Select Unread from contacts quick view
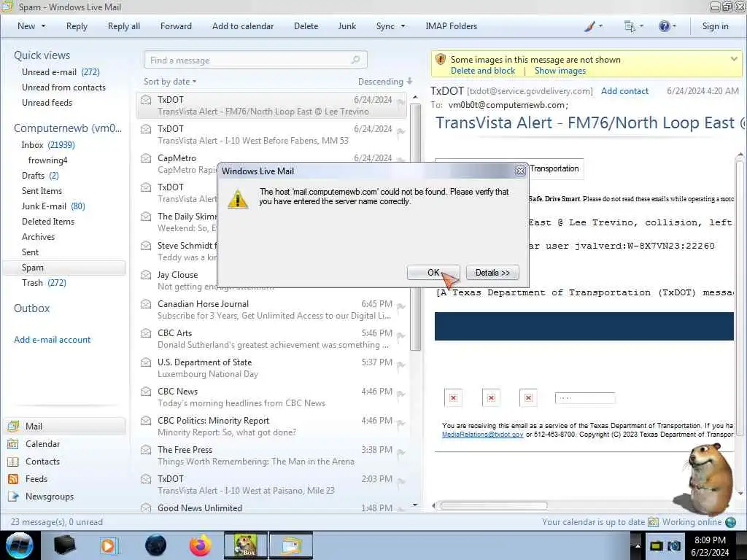Screen dimensions: 747x560 [x=64, y=87]
